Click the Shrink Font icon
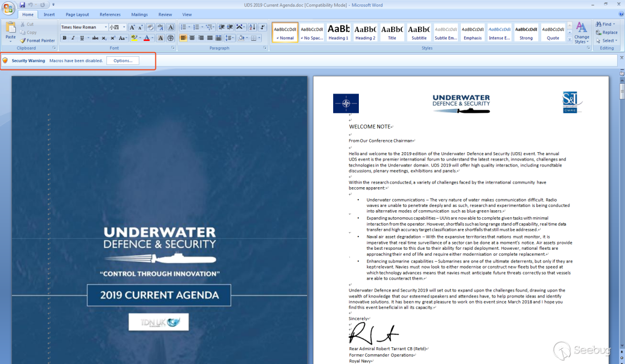Image resolution: width=625 pixels, height=364 pixels. pyautogui.click(x=140, y=27)
